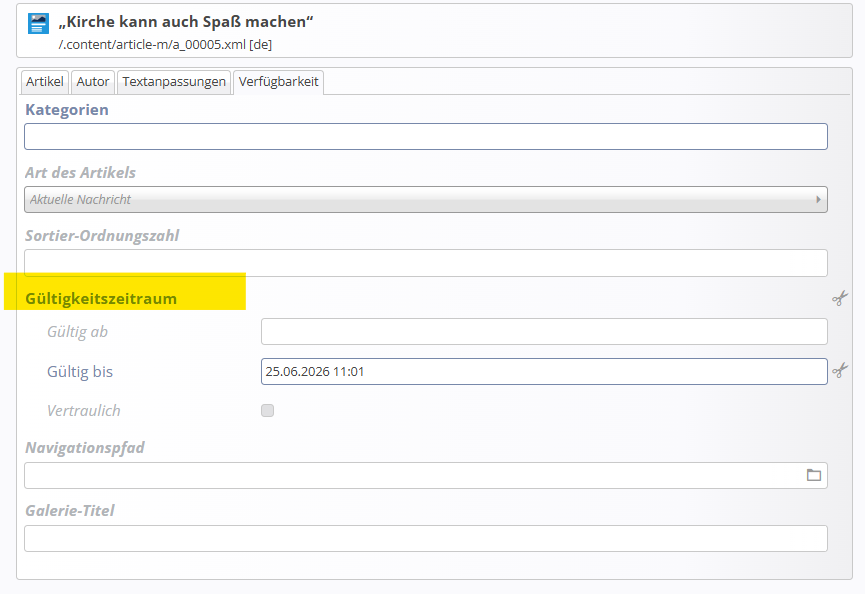The image size is (865, 594).
Task: Click the title „Kirche kann auch Spaß machen“
Action: pos(186,22)
